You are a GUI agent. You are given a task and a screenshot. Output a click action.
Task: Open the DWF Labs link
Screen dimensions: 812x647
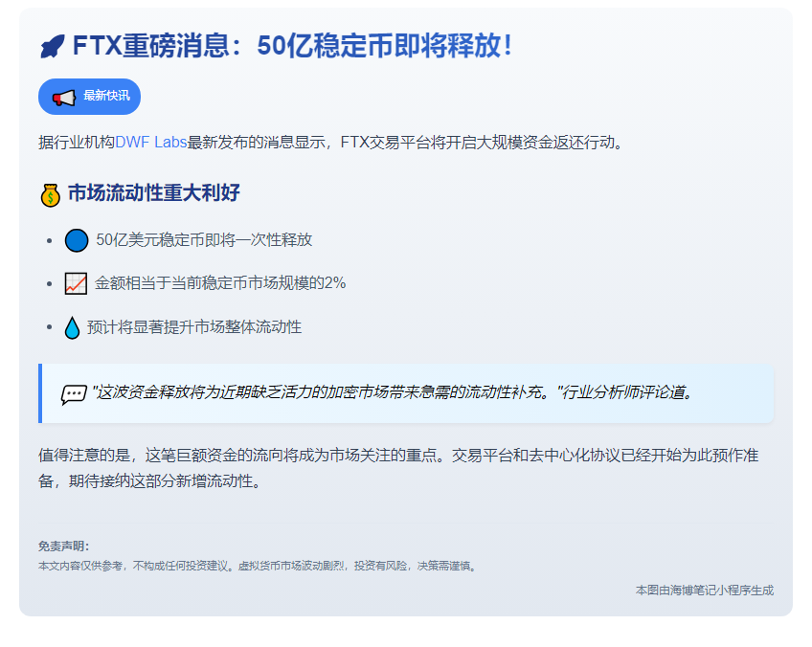point(150,142)
